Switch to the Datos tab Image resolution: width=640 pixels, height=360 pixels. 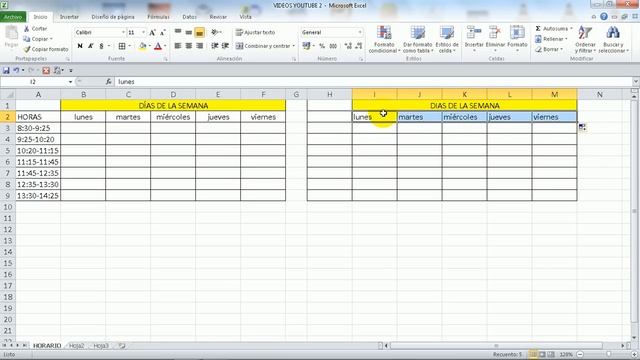189,17
